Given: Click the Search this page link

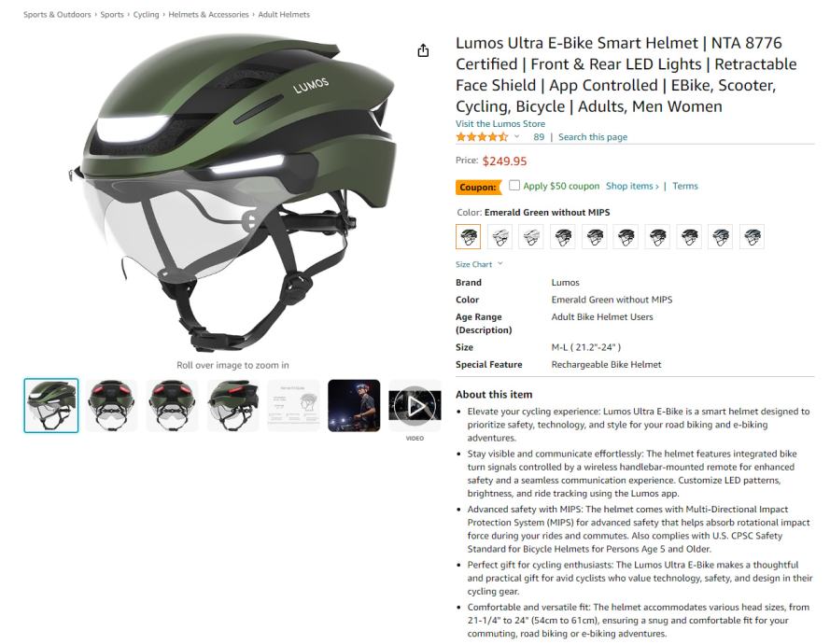Looking at the screenshot, I should [x=592, y=137].
